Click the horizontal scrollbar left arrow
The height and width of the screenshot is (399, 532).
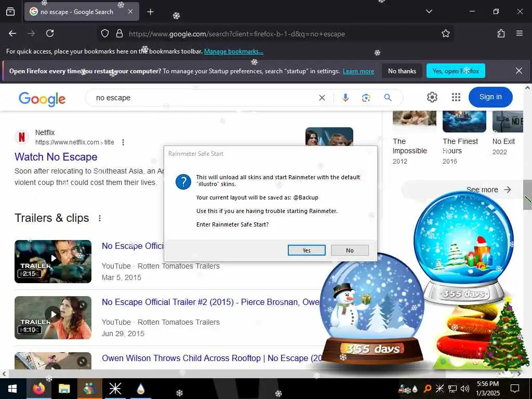(x=4, y=374)
